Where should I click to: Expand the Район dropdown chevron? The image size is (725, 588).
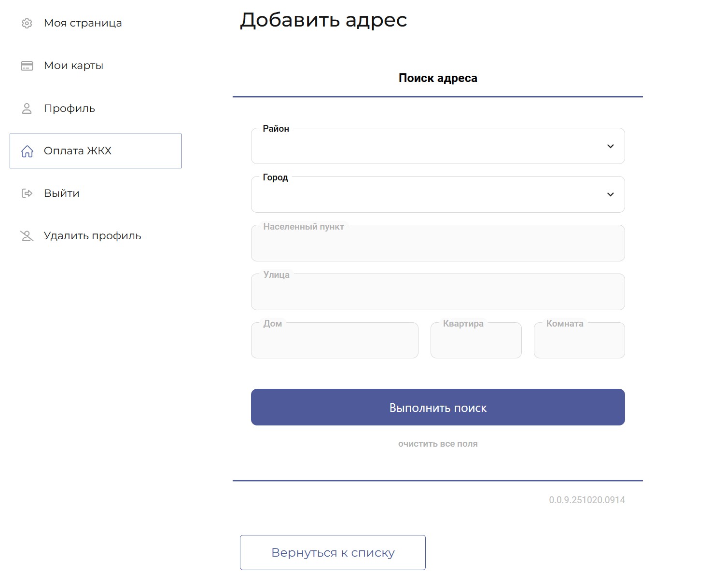(x=610, y=146)
